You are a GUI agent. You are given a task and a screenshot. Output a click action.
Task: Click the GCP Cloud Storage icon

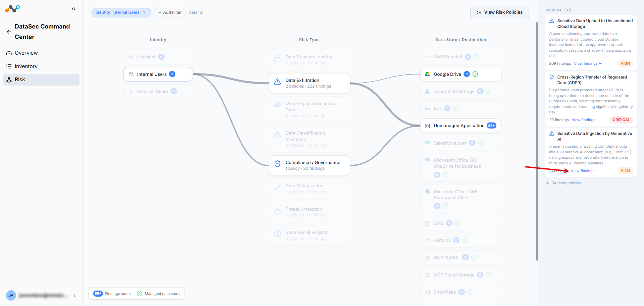pyautogui.click(x=427, y=275)
